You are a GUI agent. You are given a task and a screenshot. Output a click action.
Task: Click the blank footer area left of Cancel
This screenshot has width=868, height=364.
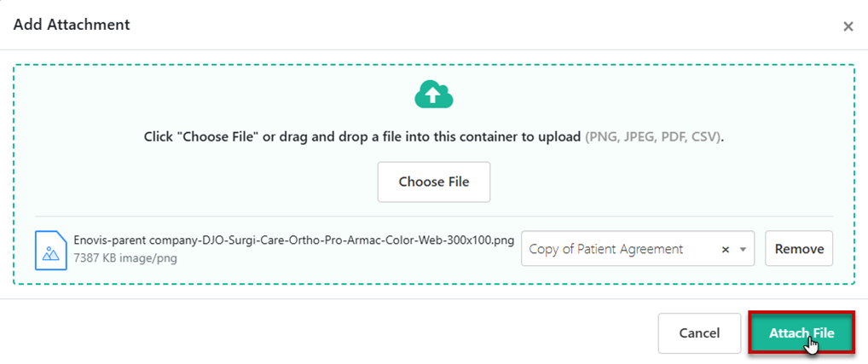tap(341, 333)
